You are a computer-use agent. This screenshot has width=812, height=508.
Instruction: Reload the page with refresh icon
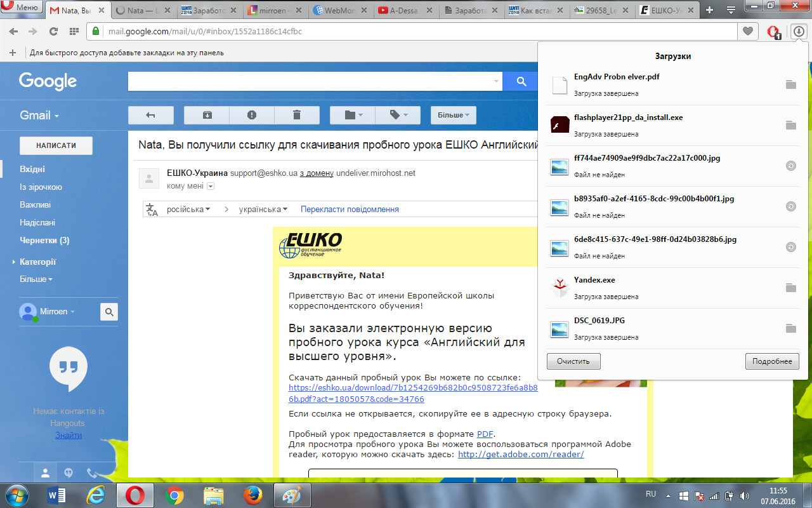click(x=54, y=31)
